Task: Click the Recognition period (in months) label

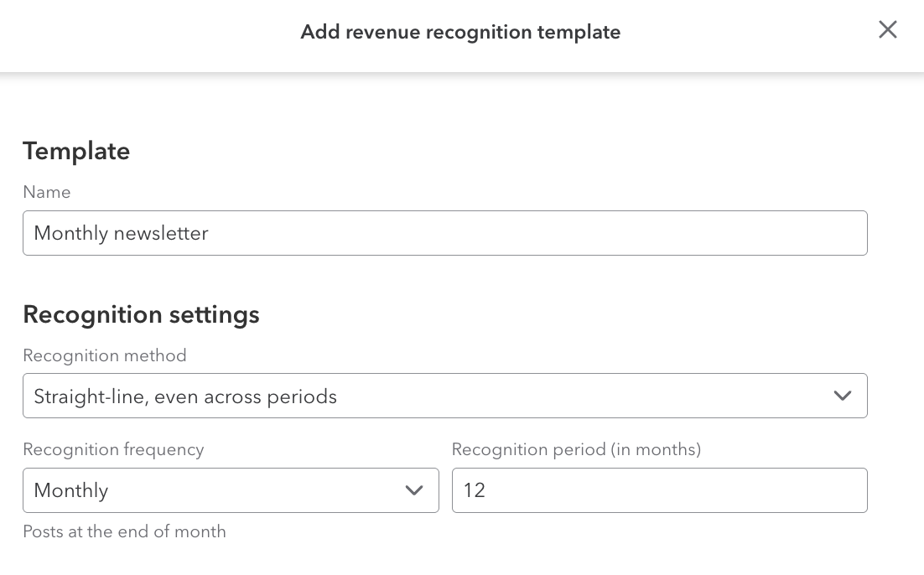Action: click(x=576, y=449)
